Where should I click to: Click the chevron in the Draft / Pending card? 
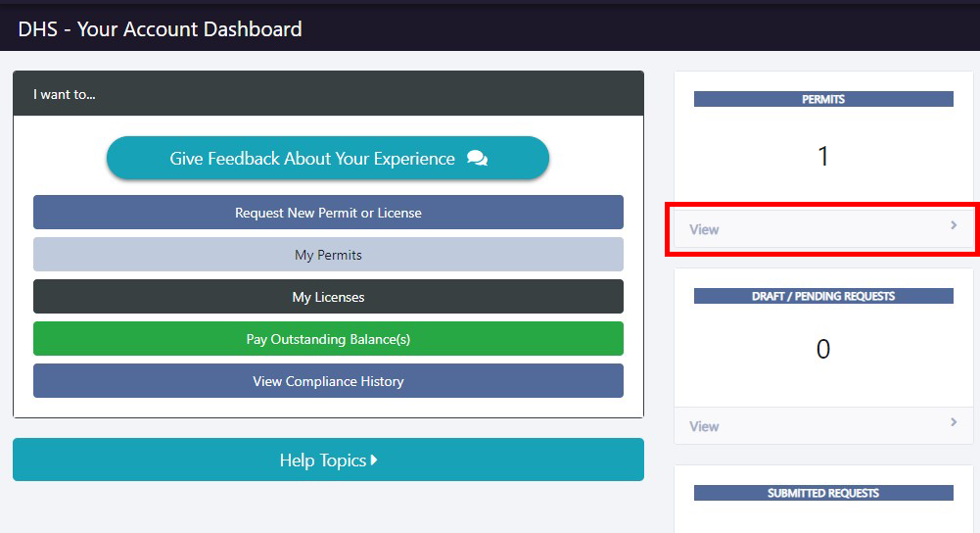954,423
